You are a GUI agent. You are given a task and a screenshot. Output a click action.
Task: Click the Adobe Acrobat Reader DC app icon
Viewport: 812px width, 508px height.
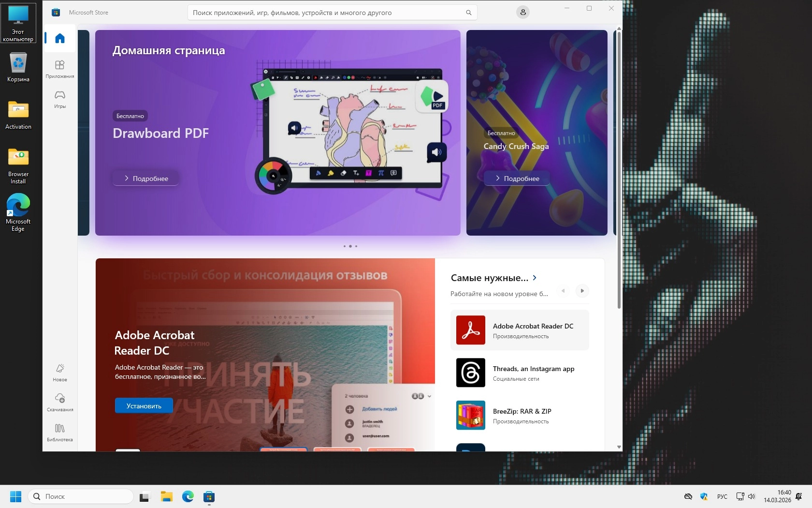pyautogui.click(x=471, y=330)
